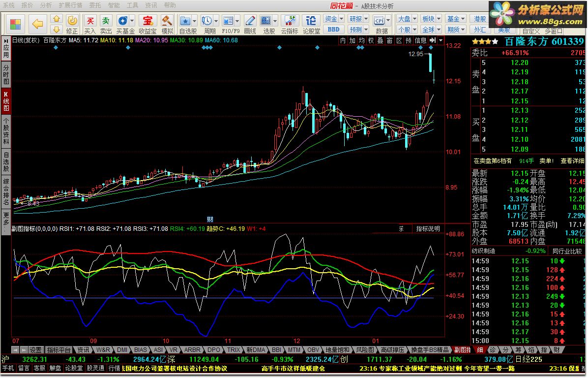Click the 高手牛市这样低吸建仓 news ticker
This screenshot has width=588, height=378.
[x=293, y=368]
